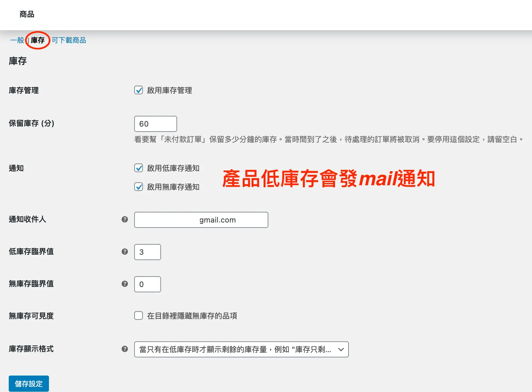The image size is (532, 392).
Task: Open the 庫存顯示格式 dropdown
Action: 241,349
